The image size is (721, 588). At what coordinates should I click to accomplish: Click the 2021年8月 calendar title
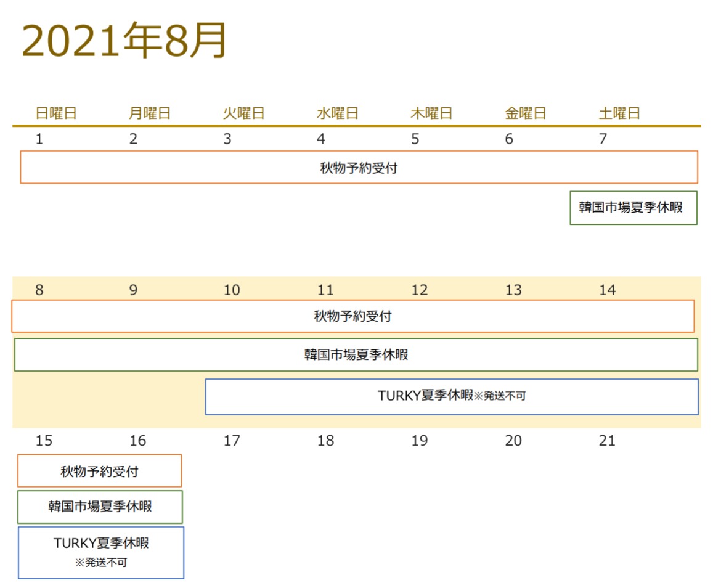point(124,41)
